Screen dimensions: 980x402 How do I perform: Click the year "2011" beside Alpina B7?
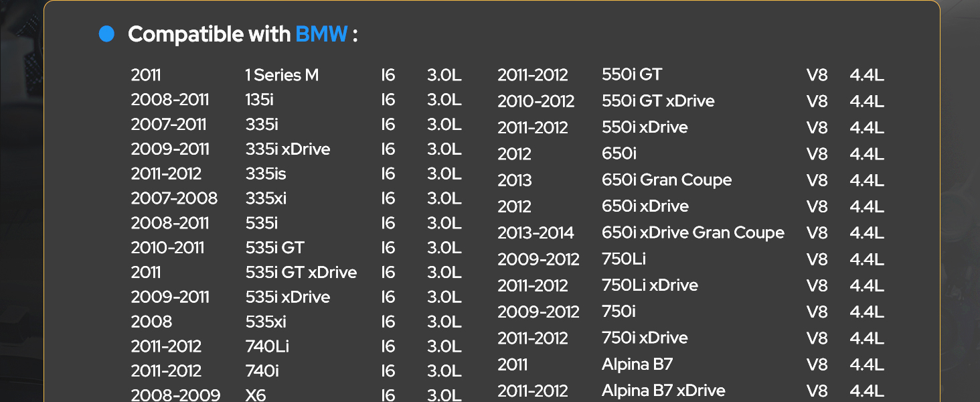tap(513, 364)
